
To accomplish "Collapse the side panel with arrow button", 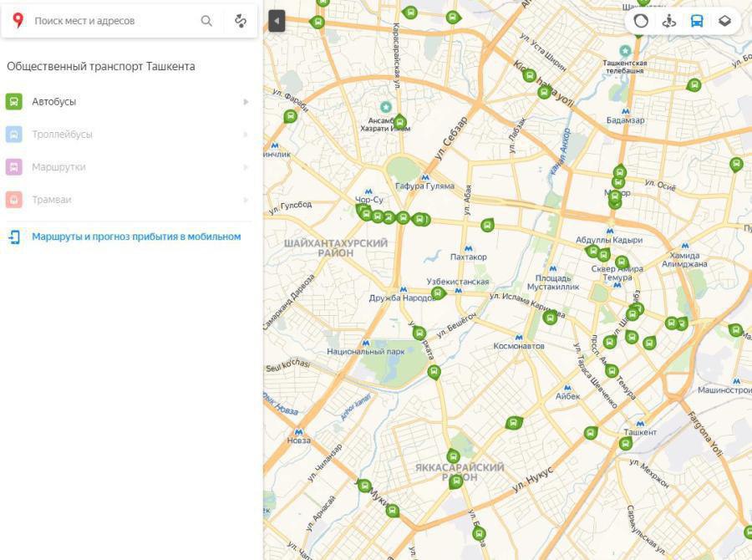I will (x=277, y=21).
